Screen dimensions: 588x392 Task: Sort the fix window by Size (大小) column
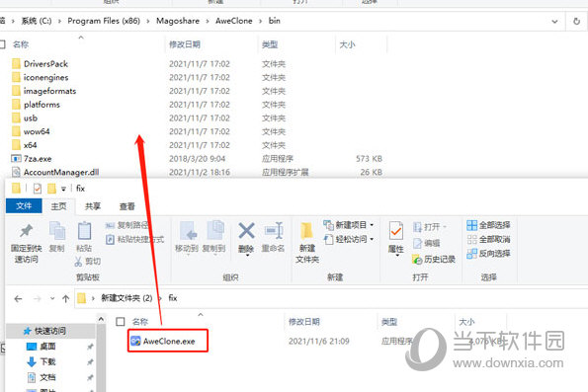coord(466,322)
